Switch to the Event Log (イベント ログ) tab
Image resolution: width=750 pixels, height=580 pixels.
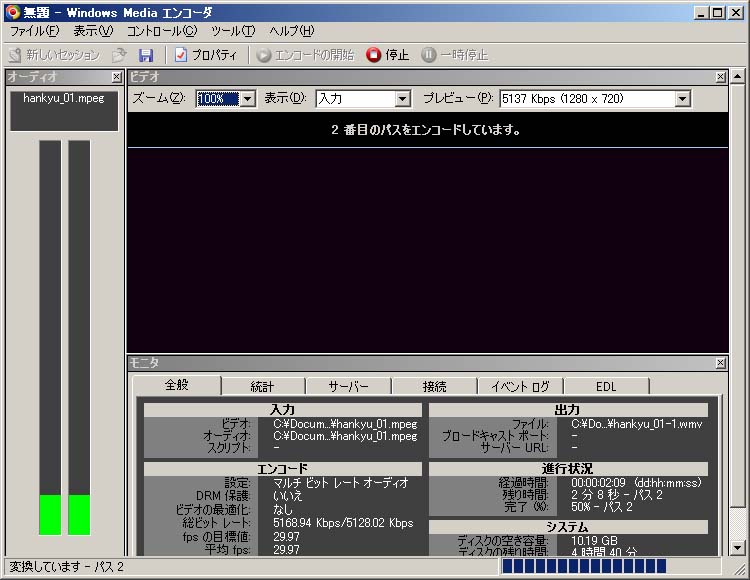(520, 386)
